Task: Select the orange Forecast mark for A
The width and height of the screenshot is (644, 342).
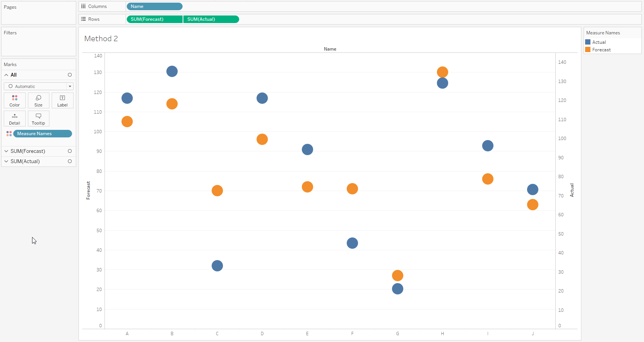Action: pyautogui.click(x=127, y=122)
